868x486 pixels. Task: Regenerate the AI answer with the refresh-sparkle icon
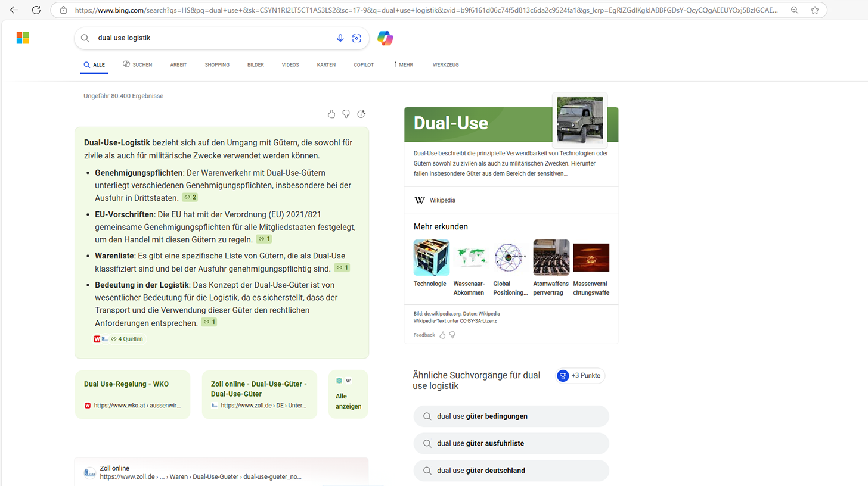click(x=361, y=114)
